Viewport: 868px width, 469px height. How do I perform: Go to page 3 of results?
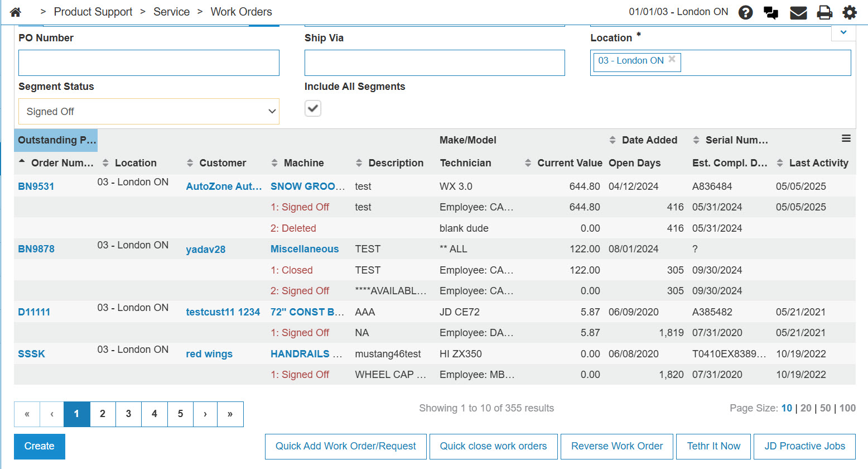[x=128, y=414]
